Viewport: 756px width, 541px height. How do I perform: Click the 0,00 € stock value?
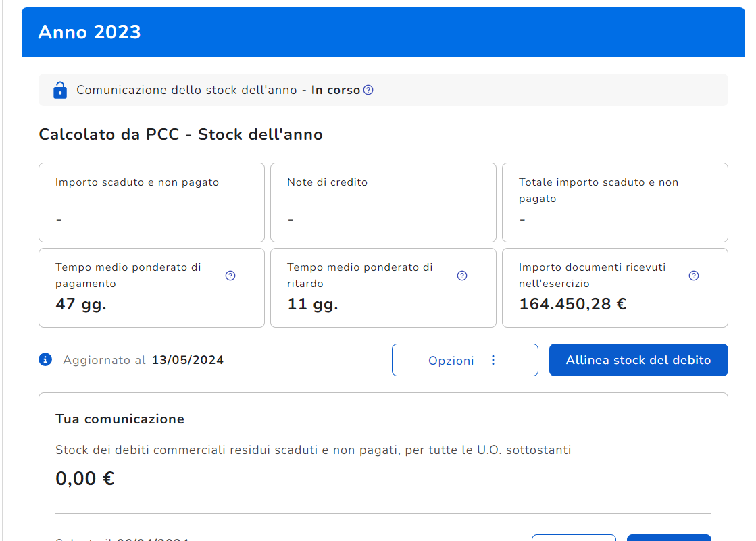(84, 479)
